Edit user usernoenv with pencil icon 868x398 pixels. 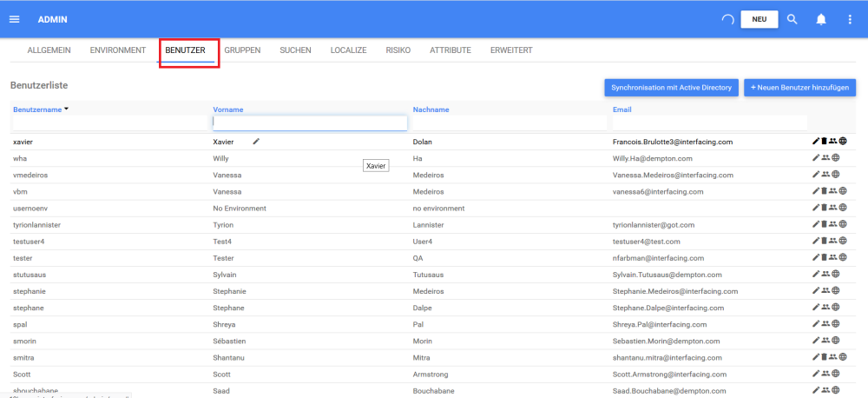[815, 208]
